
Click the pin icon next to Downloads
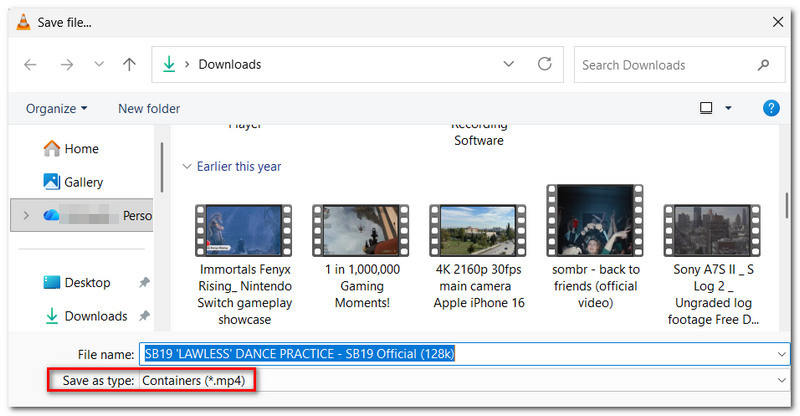coord(144,316)
